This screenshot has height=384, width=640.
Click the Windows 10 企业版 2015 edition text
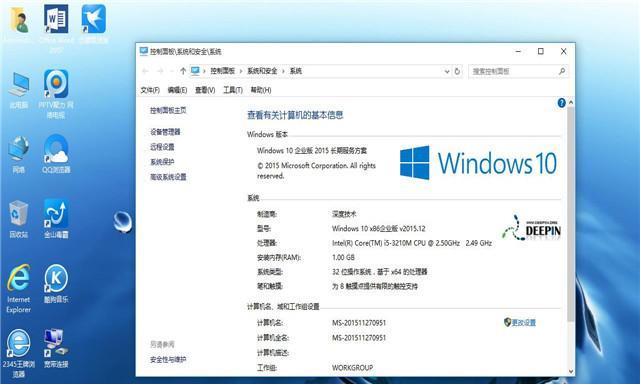tap(312, 151)
